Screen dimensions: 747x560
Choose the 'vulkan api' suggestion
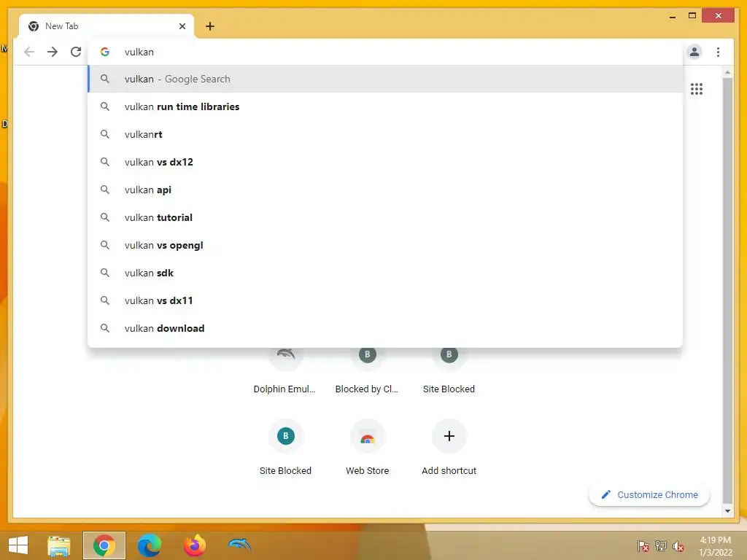click(x=385, y=190)
